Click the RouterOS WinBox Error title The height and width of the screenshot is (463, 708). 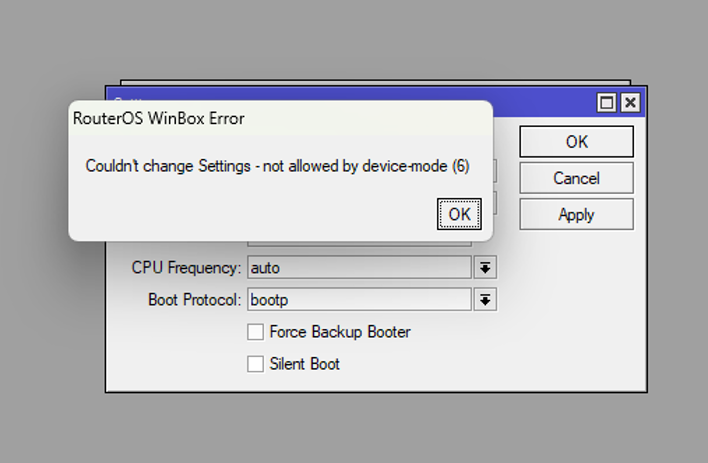pos(159,118)
